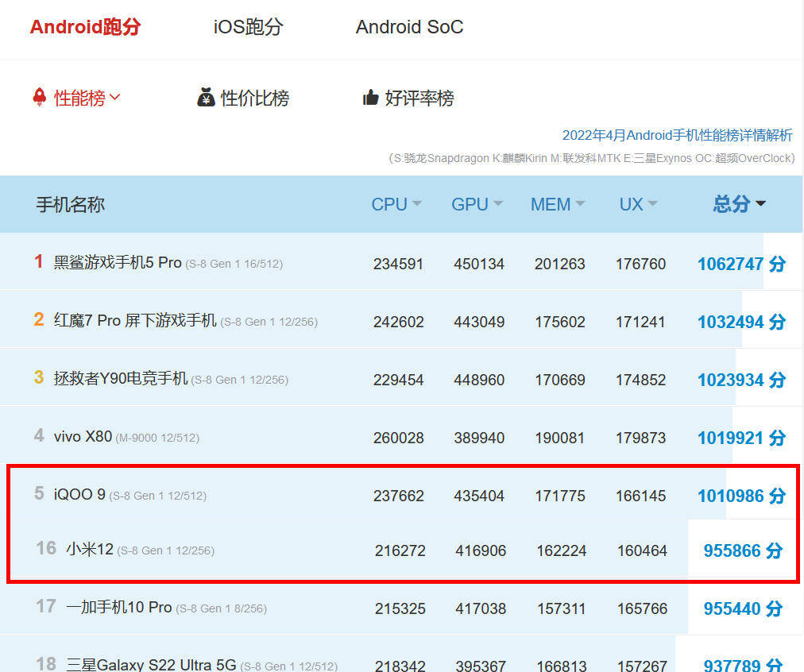Click the UX sort arrow
This screenshot has height=672, width=804.
coord(652,203)
